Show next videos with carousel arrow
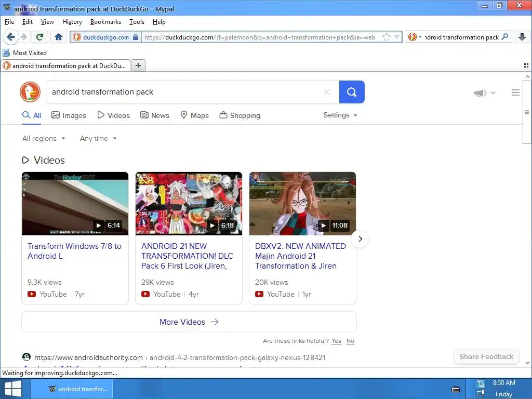 pyautogui.click(x=360, y=239)
